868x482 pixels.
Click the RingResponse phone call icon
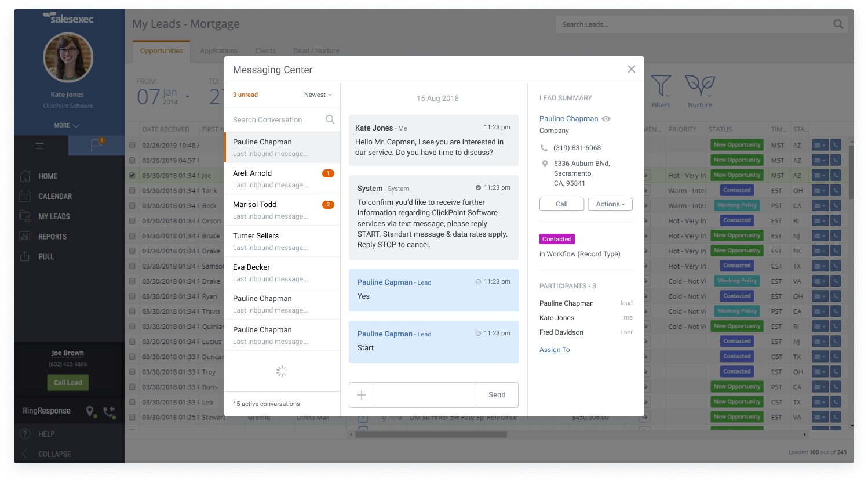[x=110, y=411]
